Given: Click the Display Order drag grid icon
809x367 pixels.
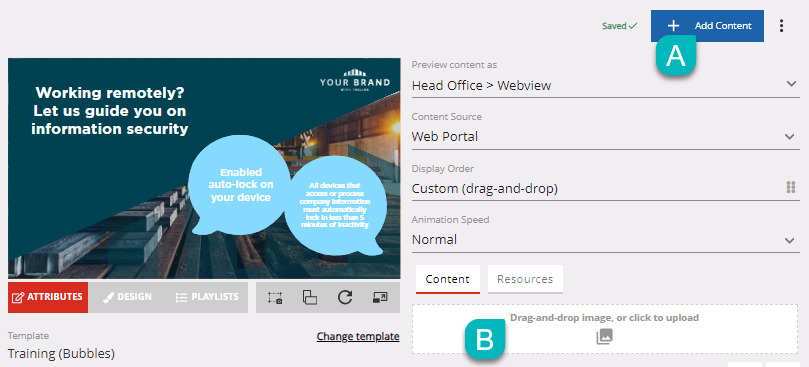Looking at the screenshot, I should [x=790, y=187].
